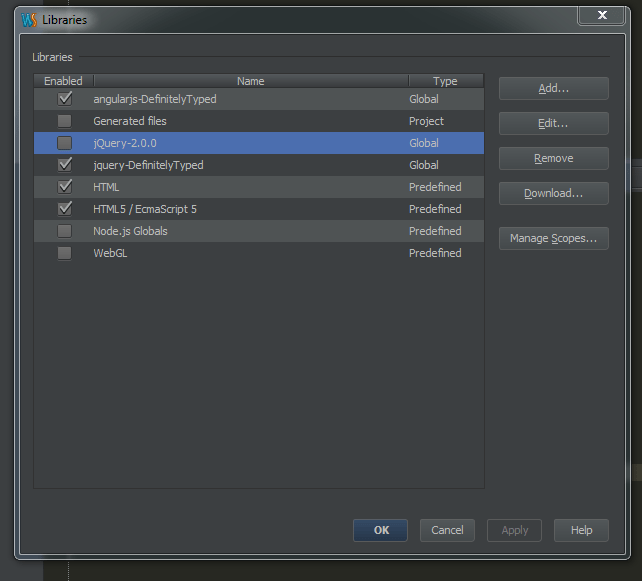Open Manage Scopes... dialog

click(554, 238)
